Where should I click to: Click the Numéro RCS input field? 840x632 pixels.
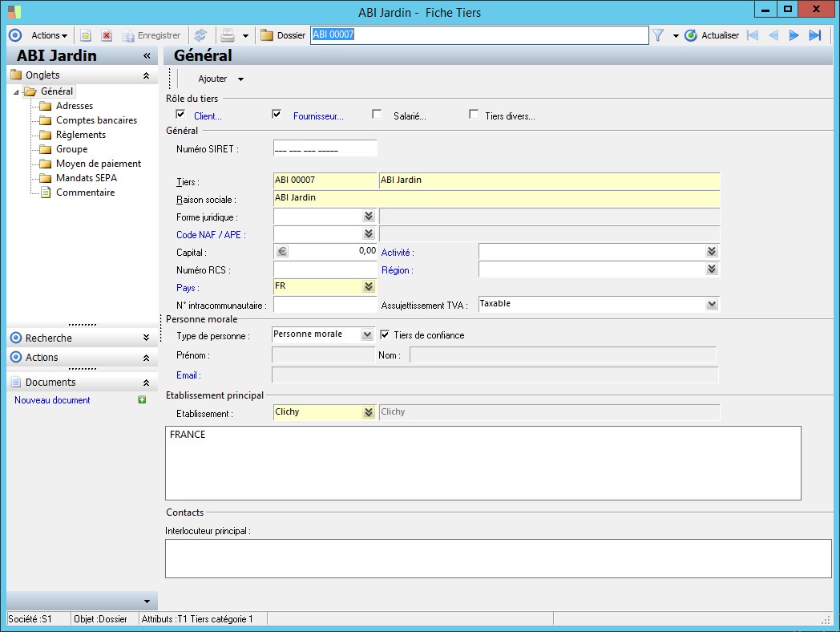pyautogui.click(x=325, y=269)
